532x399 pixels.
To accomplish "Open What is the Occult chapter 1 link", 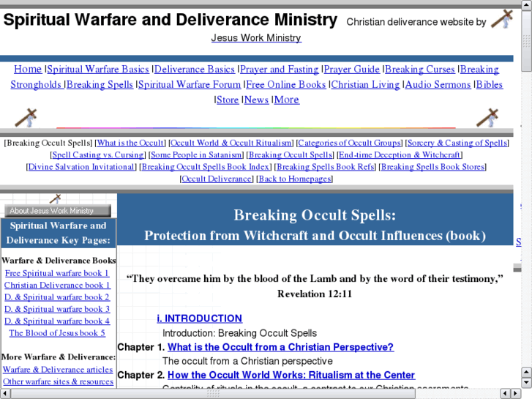I will coord(280,347).
